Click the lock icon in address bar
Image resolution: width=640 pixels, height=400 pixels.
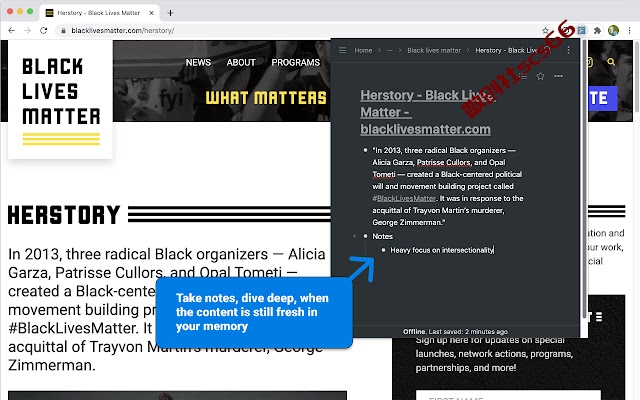click(63, 31)
